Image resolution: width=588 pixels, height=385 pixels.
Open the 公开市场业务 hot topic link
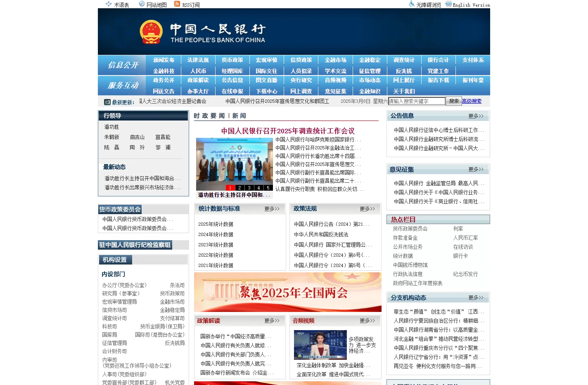[x=408, y=247]
